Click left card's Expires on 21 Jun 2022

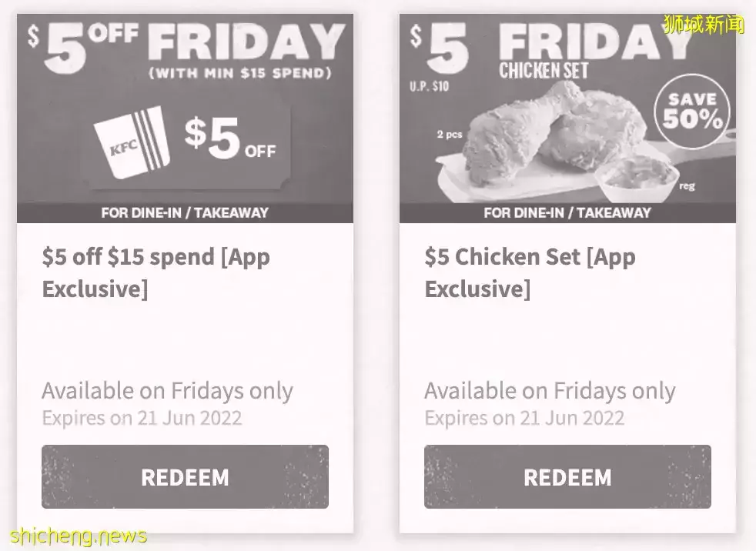142,418
